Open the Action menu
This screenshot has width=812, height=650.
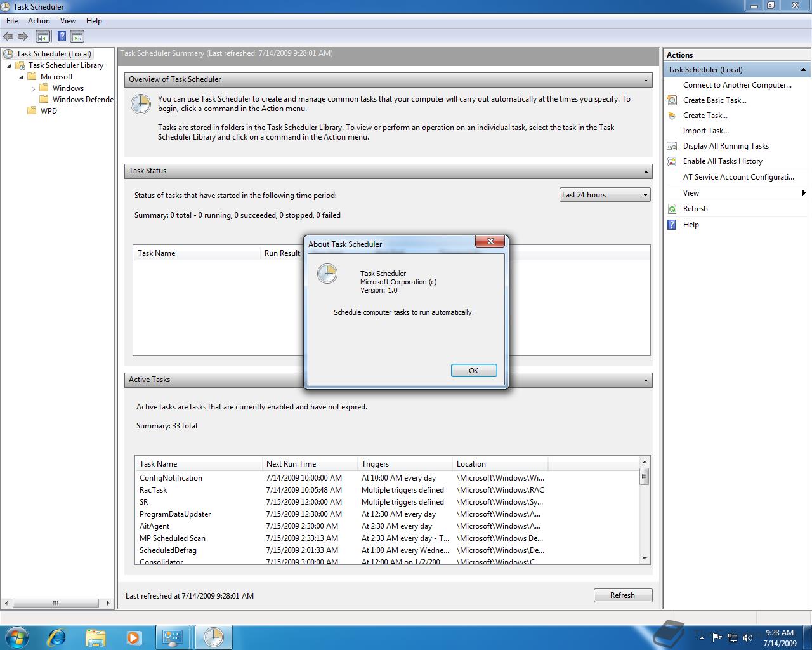39,21
